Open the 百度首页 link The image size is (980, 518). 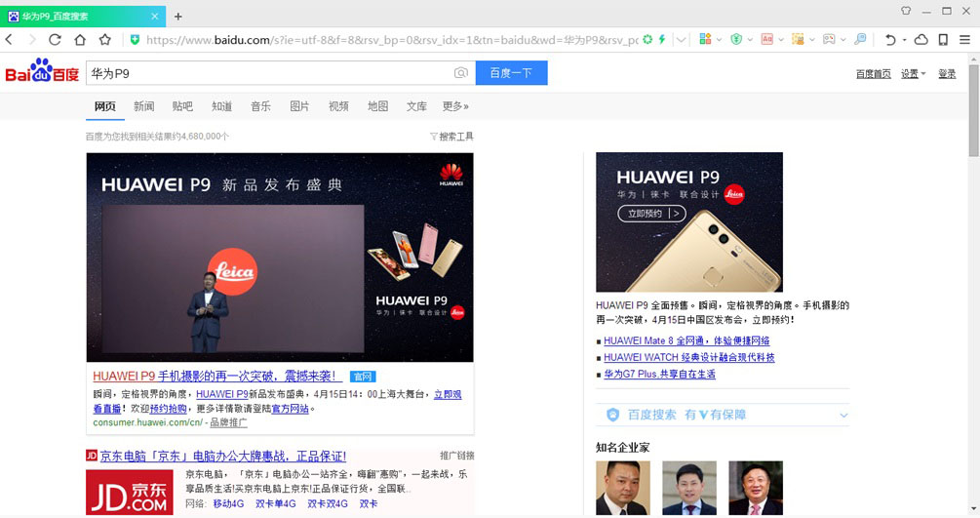(x=873, y=74)
